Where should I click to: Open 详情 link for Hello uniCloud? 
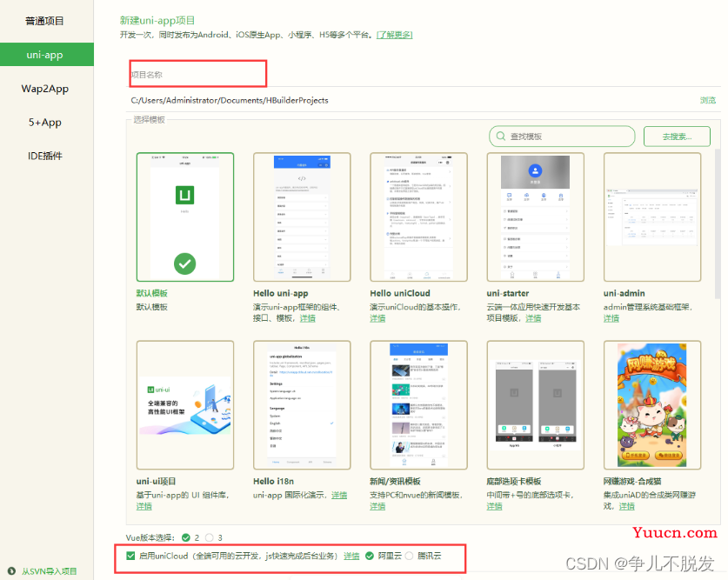coord(377,318)
